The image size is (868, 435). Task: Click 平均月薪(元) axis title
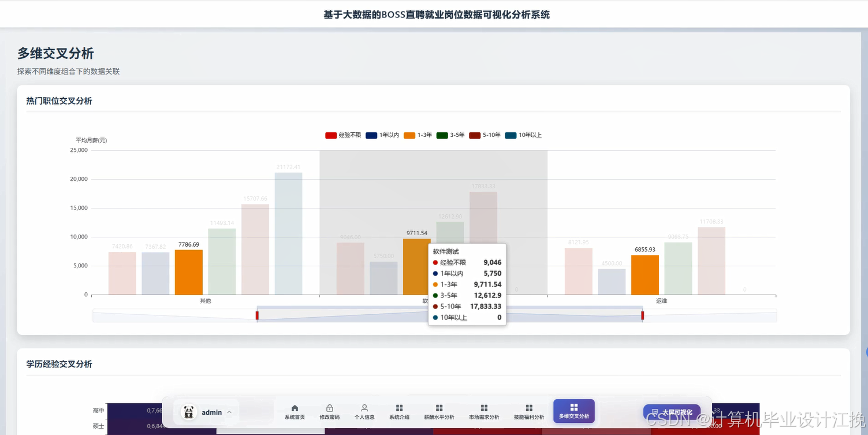pos(91,140)
